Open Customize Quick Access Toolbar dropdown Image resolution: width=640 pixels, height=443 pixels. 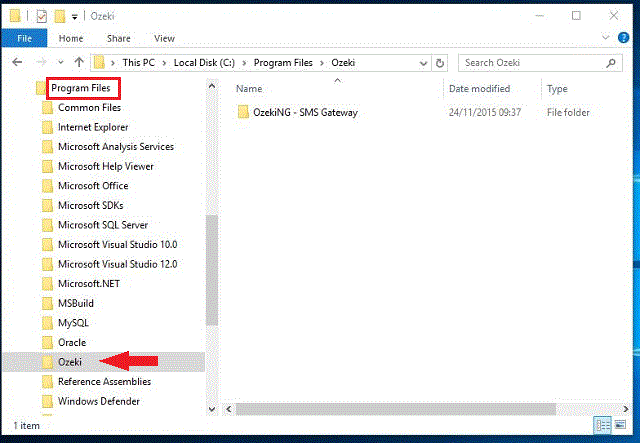coord(74,17)
